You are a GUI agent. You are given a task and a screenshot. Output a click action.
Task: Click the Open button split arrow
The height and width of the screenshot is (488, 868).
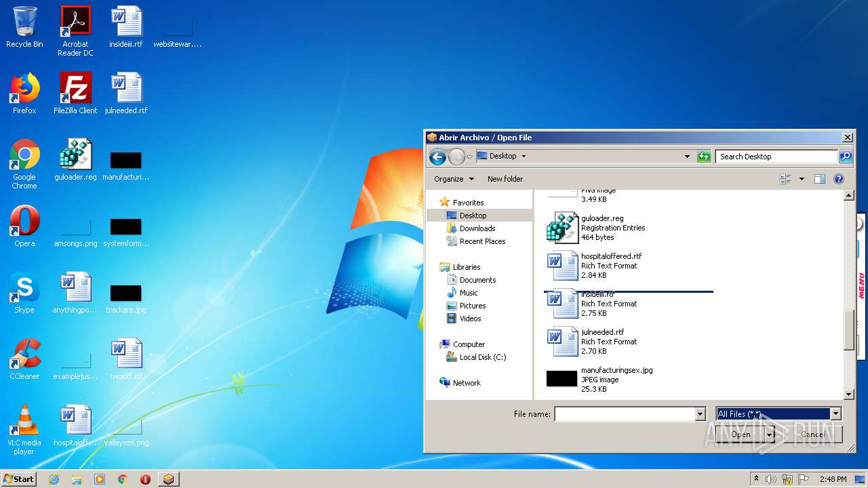pyautogui.click(x=770, y=434)
